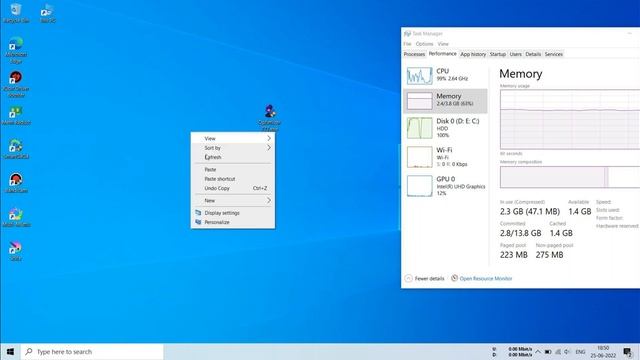The image size is (640, 360).
Task: Click the Display settings monitor icon
Action: (198, 213)
